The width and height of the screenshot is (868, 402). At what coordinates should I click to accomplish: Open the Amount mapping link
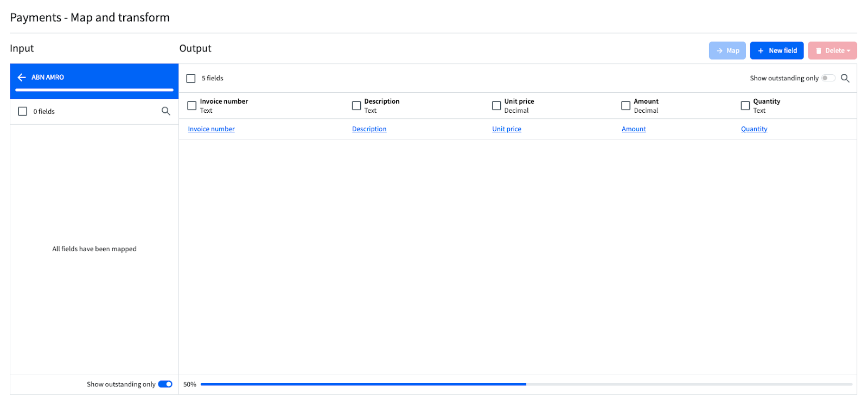click(634, 129)
